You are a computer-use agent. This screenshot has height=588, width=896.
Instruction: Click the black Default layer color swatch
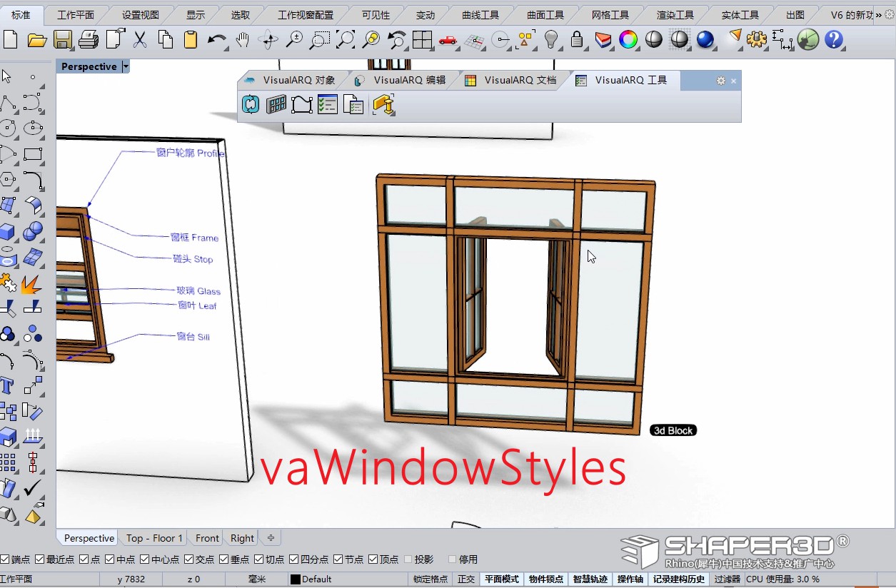point(295,579)
